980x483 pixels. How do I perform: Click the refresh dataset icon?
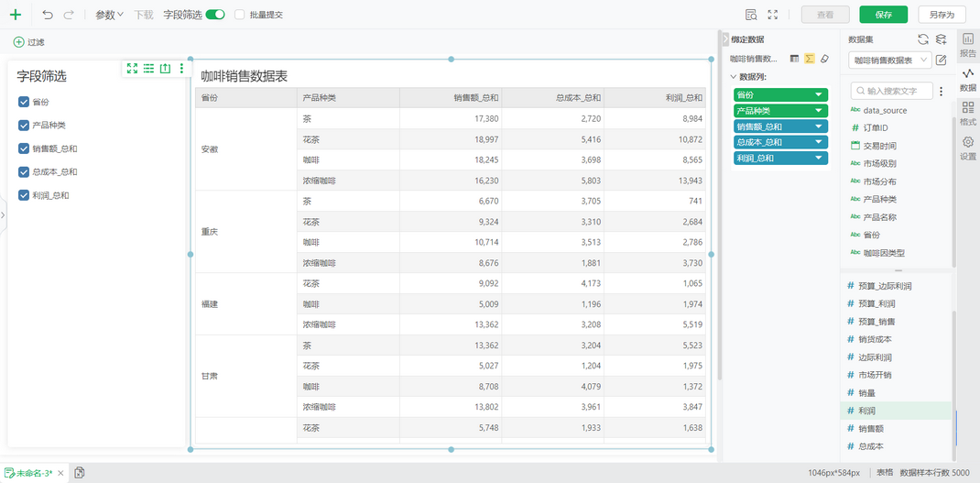(x=923, y=38)
